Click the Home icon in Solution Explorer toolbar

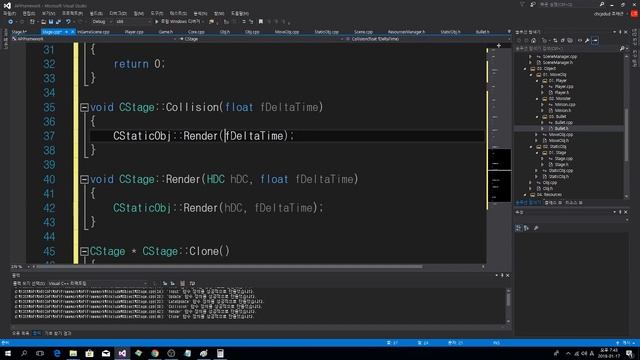click(533, 40)
